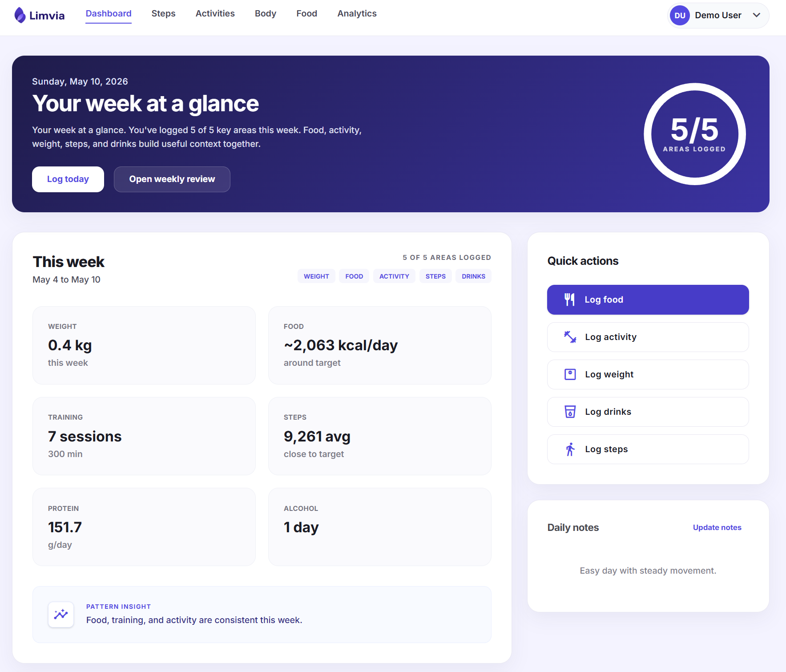The width and height of the screenshot is (786, 672).
Task: Open the Analytics tab
Action: (357, 14)
